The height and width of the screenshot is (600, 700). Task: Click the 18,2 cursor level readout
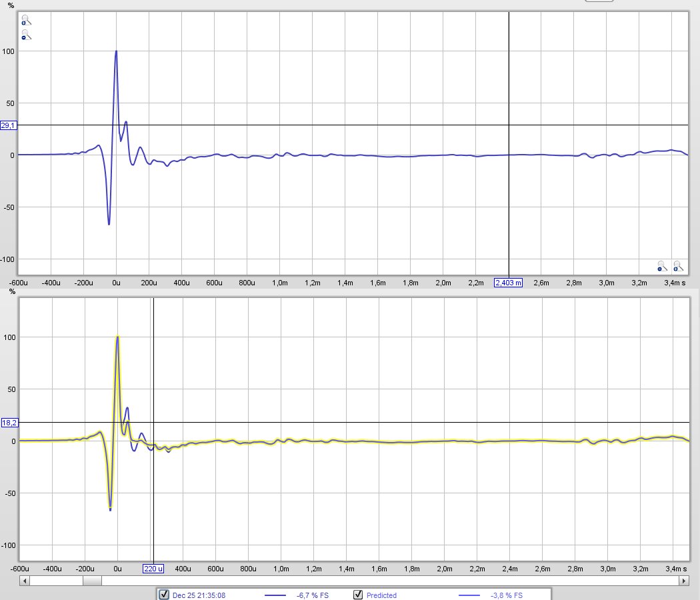9,422
